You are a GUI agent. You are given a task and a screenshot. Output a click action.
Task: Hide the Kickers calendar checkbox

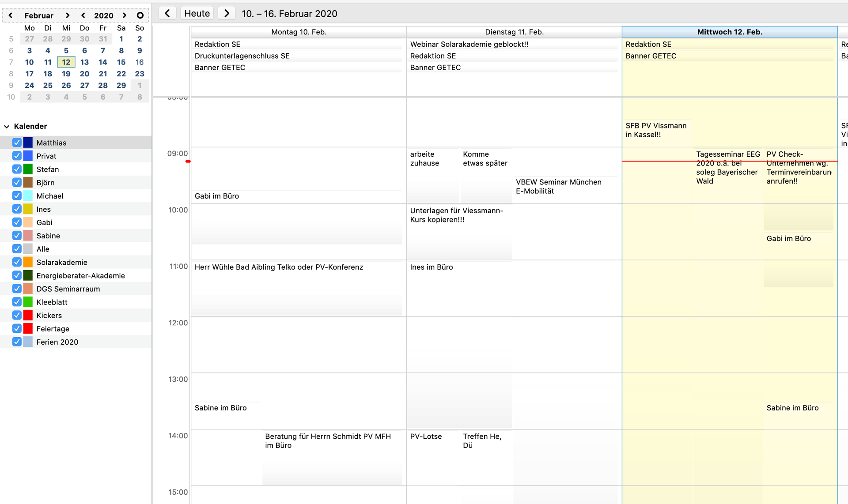(17, 315)
